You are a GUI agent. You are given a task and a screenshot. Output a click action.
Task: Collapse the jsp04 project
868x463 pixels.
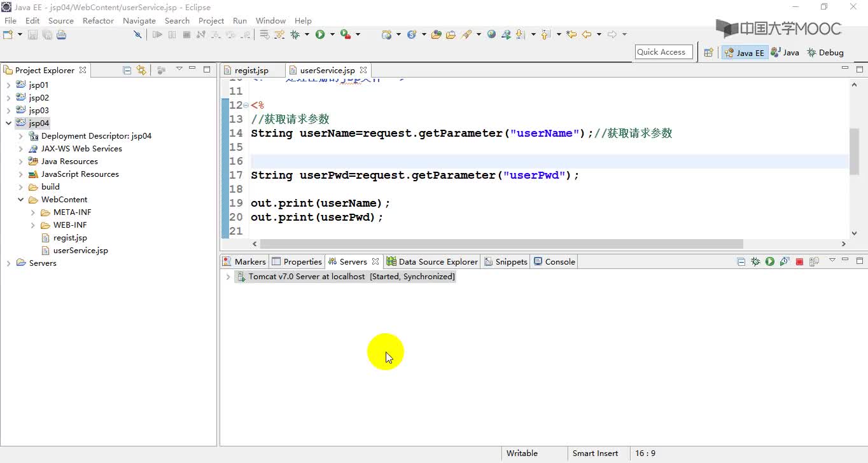(8, 123)
